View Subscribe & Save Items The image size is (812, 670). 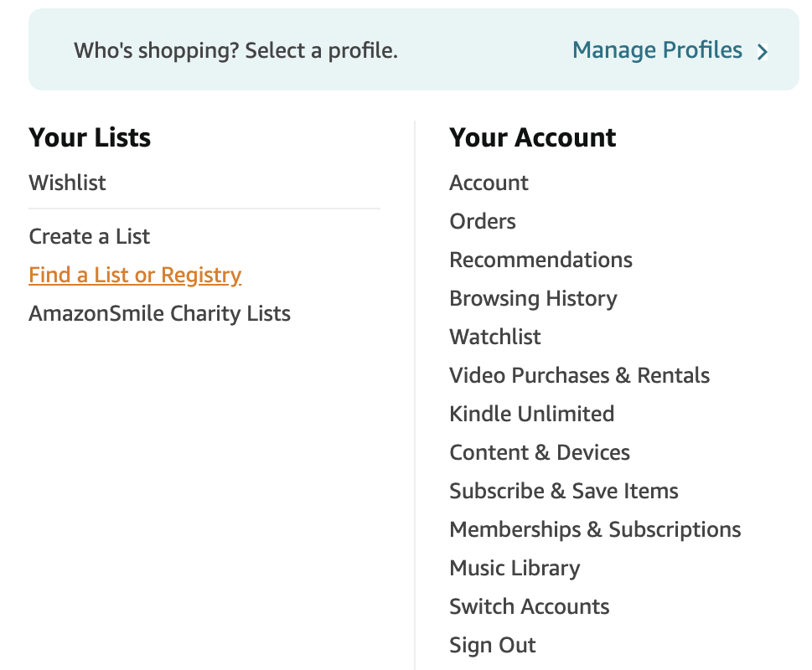tap(563, 491)
